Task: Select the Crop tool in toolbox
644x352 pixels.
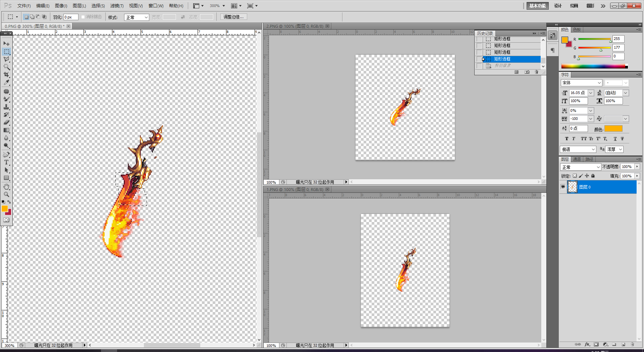Action: pyautogui.click(x=6, y=75)
